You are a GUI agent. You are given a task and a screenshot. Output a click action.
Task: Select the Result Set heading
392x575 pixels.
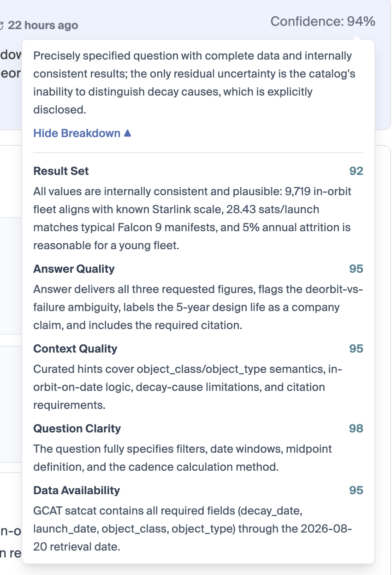pos(61,171)
